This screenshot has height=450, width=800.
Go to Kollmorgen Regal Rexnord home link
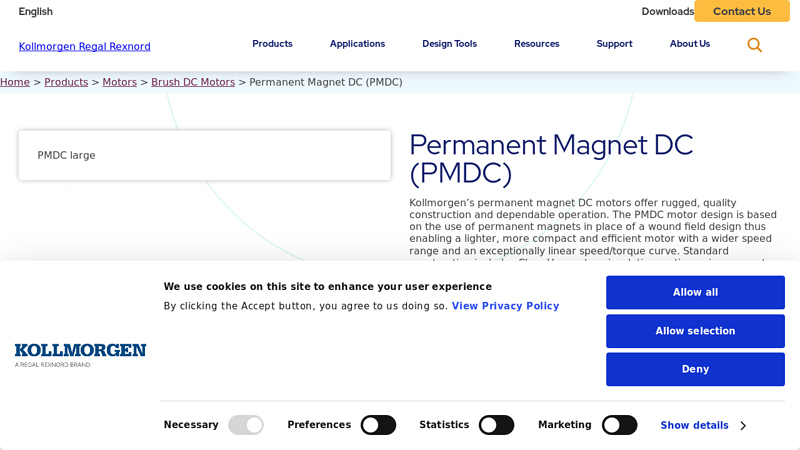click(85, 46)
